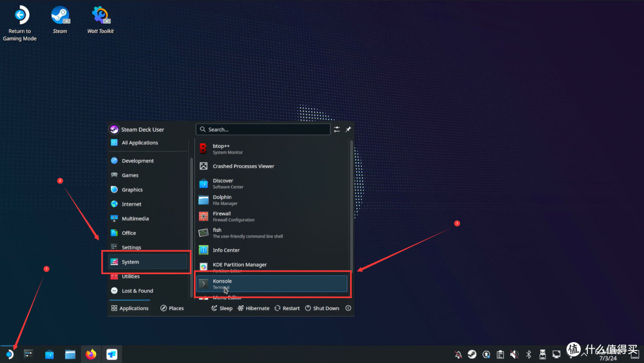Launch KDE Partition Manager

coord(272,267)
